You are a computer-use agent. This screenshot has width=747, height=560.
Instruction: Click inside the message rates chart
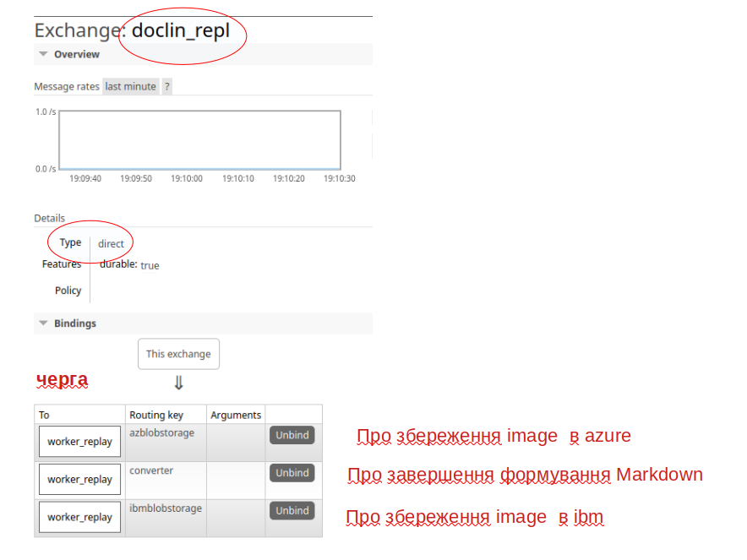(x=199, y=140)
